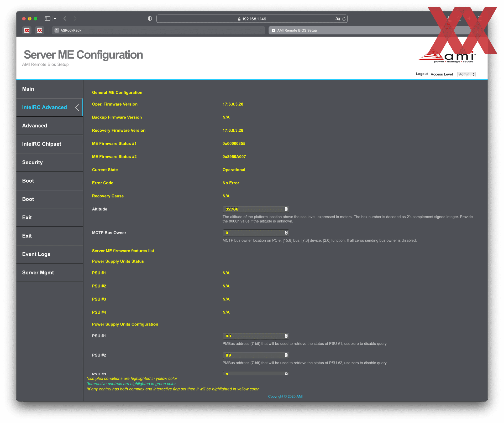Click the MCTP Bus Owner input field
Viewport: 504px width, 423px height.
(x=256, y=233)
